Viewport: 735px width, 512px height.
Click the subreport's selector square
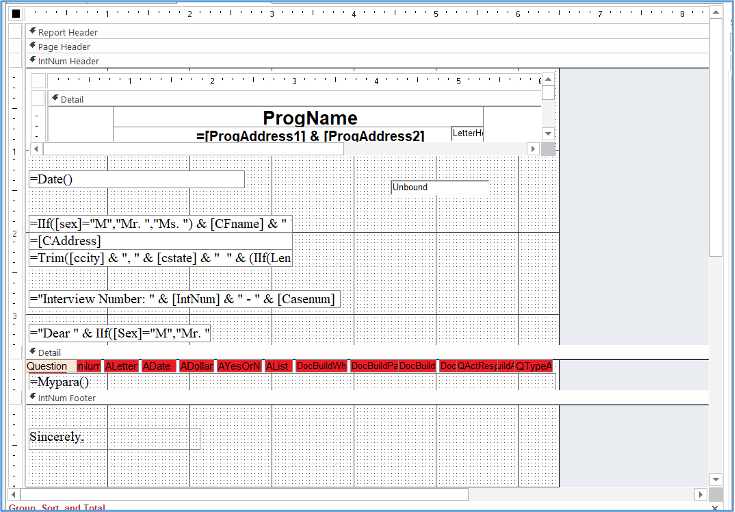click(x=37, y=81)
